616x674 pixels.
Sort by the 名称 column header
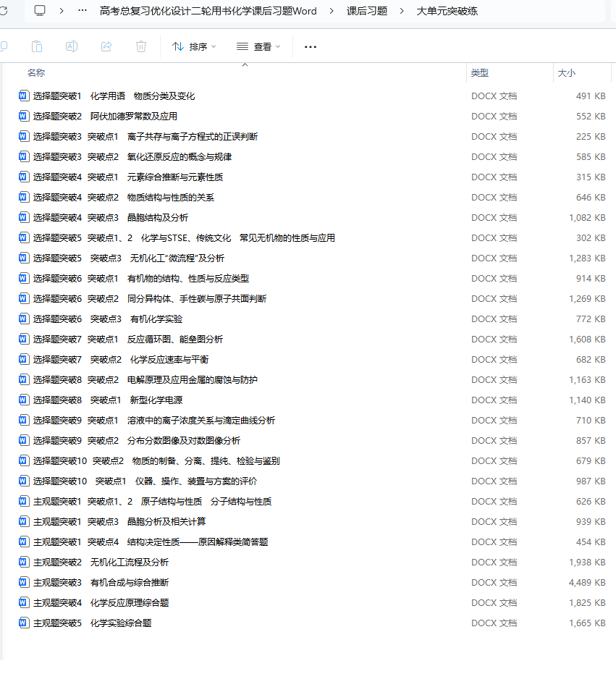pos(36,73)
